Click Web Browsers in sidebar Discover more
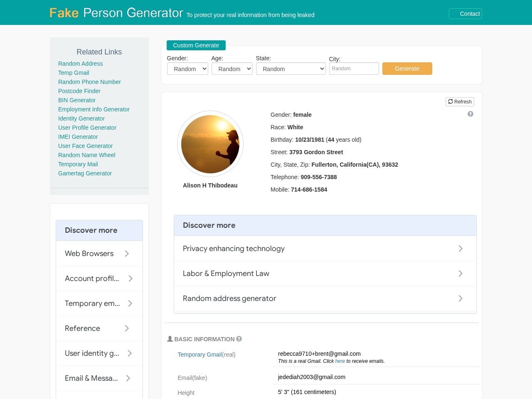532x399 pixels. click(x=99, y=254)
